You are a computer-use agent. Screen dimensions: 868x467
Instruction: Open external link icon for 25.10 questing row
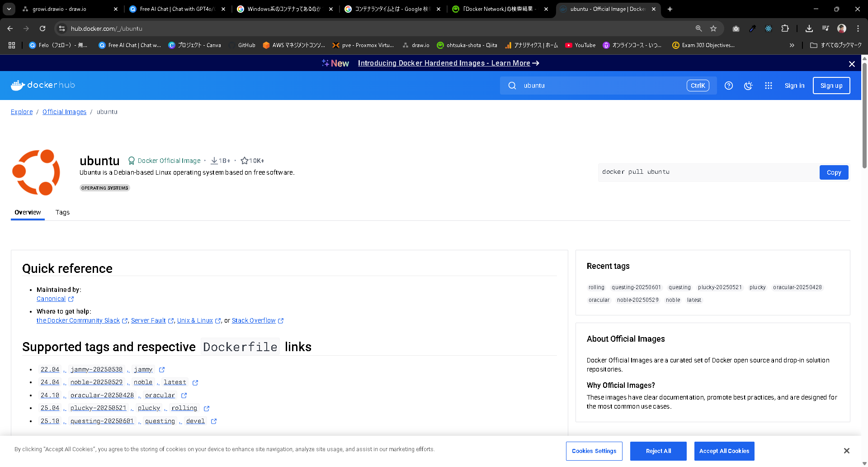coord(214,421)
